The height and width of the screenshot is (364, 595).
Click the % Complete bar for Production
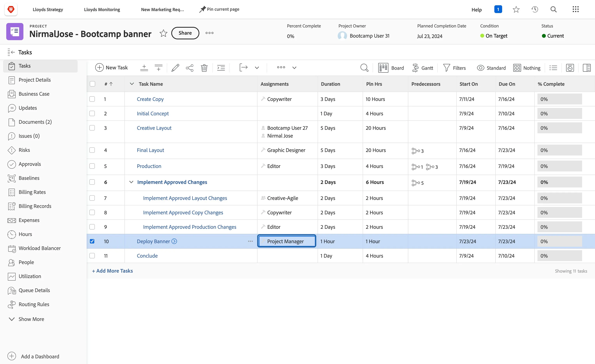click(x=559, y=166)
